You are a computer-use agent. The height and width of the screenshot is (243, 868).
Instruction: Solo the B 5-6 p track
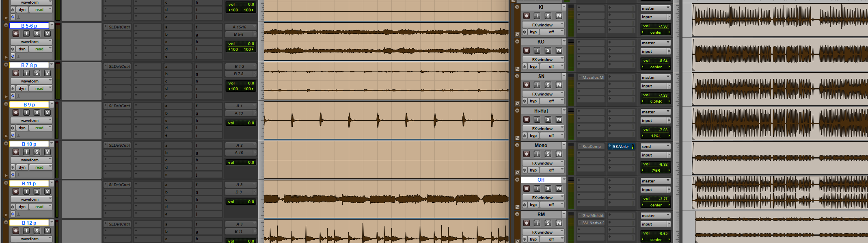[37, 34]
